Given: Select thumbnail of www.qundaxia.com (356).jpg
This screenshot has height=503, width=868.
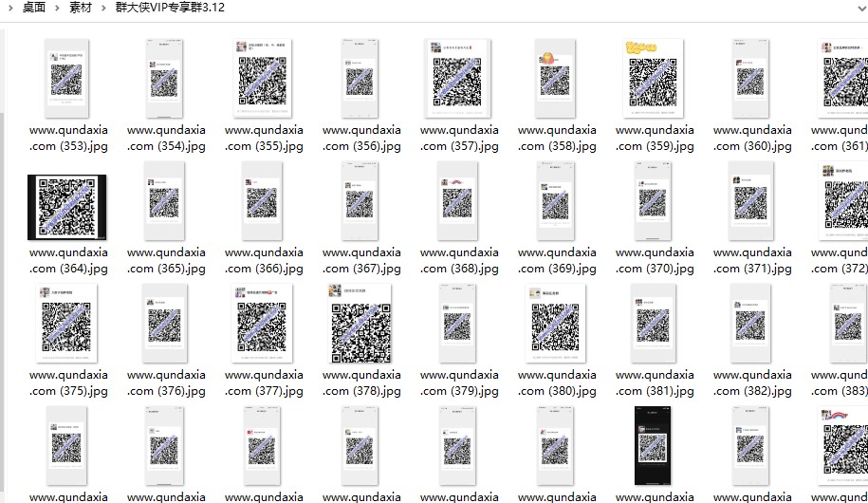Looking at the screenshot, I should (360, 78).
